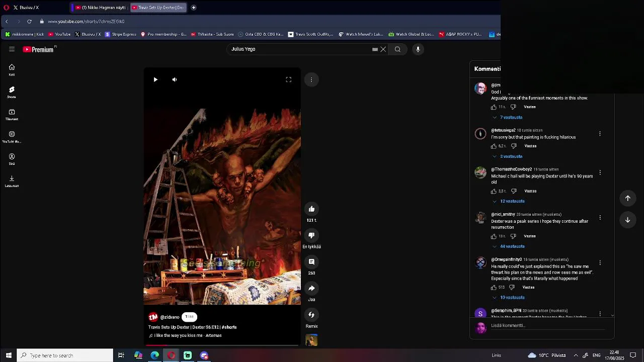Open options menu for @ThomastheCowboy2's comment
The height and width of the screenshot is (362, 644).
600,172
